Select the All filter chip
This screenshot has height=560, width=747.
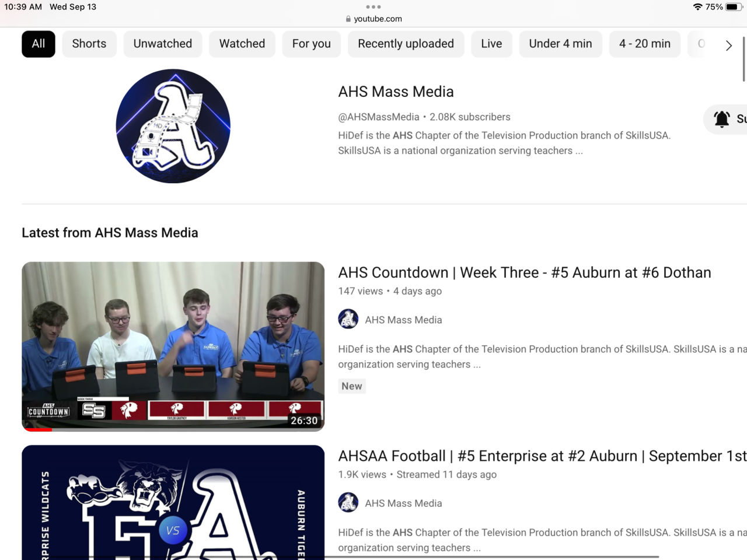point(39,44)
